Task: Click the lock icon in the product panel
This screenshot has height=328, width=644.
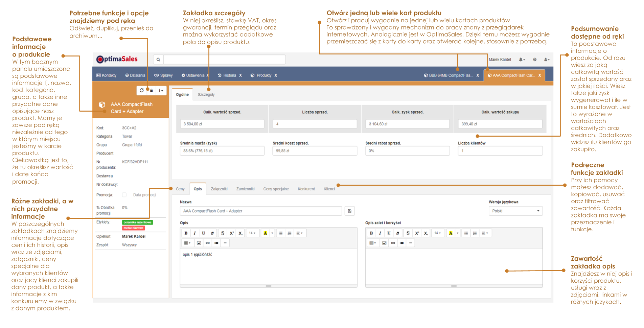Action: [x=152, y=90]
